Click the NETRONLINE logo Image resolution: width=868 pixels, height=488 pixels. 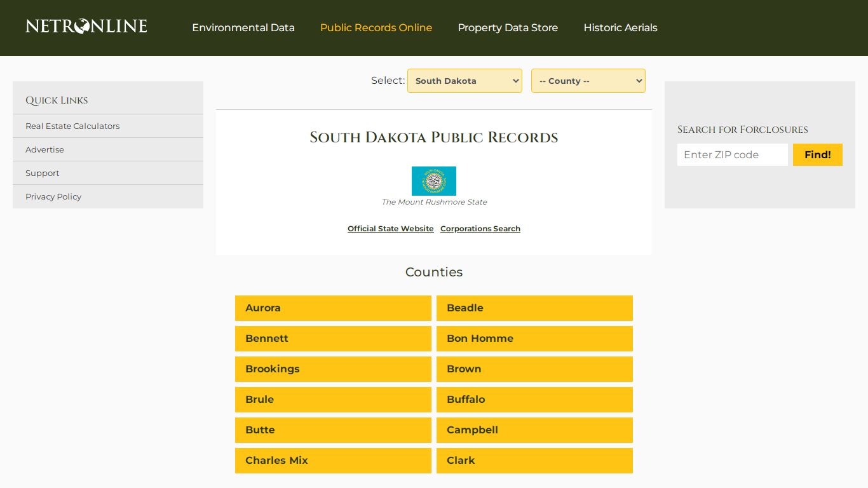[86, 26]
